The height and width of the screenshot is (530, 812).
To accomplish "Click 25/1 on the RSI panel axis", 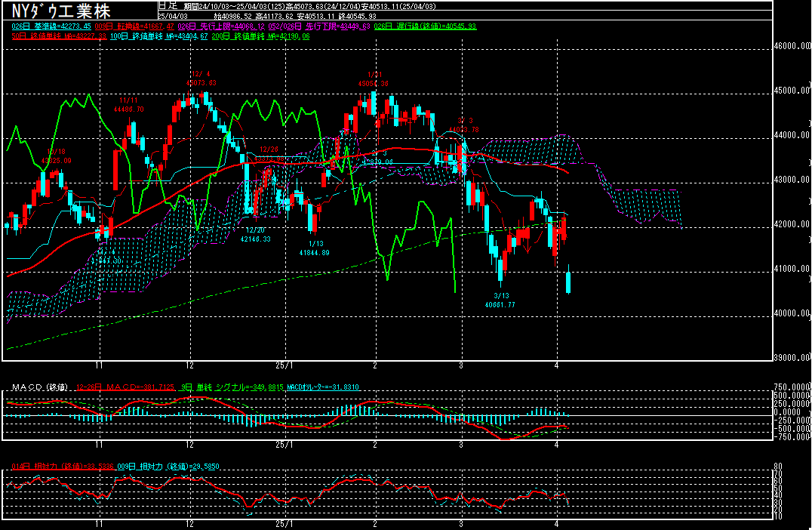I will click(285, 524).
